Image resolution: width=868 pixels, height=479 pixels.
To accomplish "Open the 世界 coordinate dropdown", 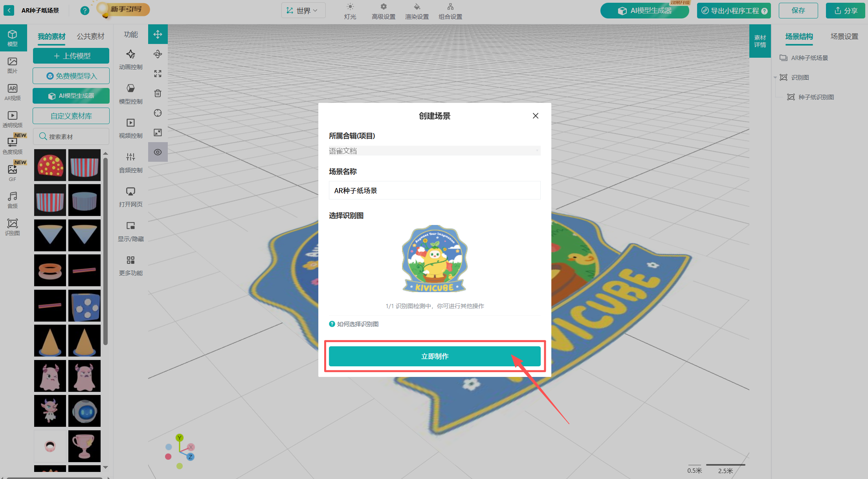I will pos(303,11).
